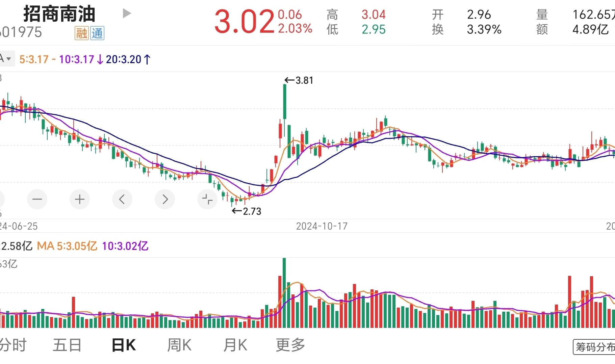Click the volume MA 10:3.02亿 label
Screen dimensions: 615x364
point(125,246)
